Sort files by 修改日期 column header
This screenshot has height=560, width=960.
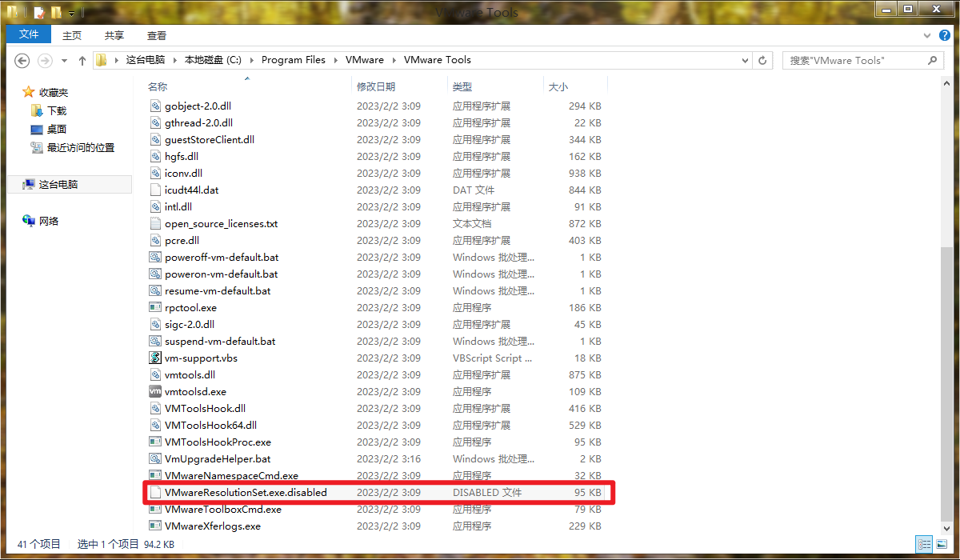pos(376,86)
